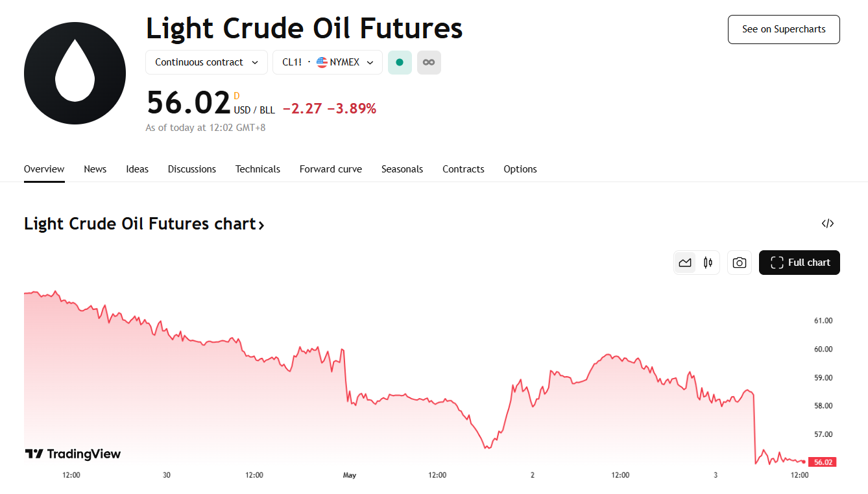
Task: Expand the Continuous contract dropdown
Action: [206, 62]
